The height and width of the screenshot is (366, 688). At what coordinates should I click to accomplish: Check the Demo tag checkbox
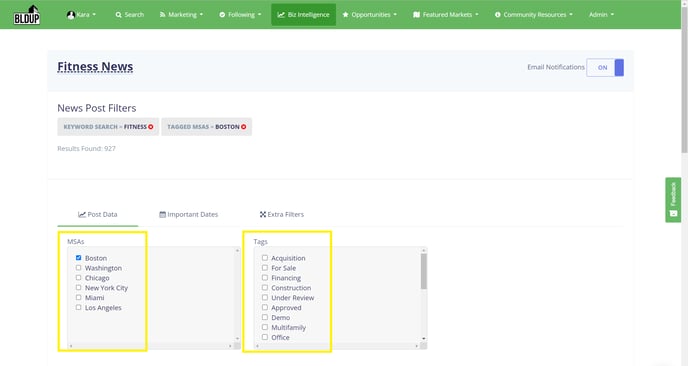click(x=265, y=317)
